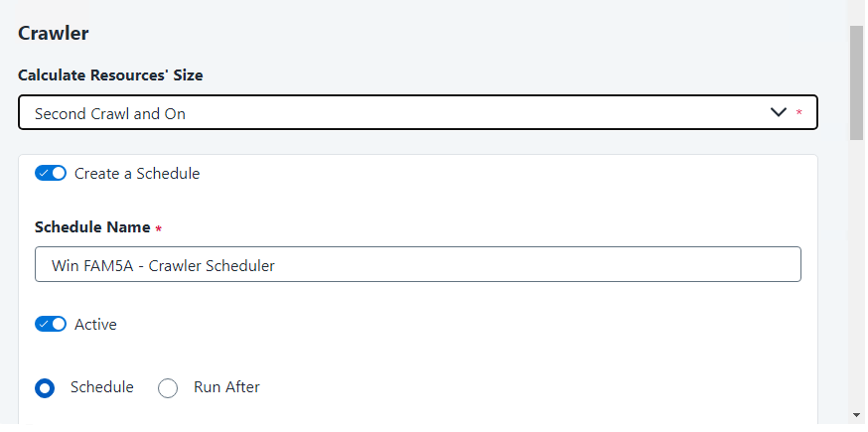Click the scrollbar track below the thumb
Viewport: 868px width, 432px height.
(856, 278)
